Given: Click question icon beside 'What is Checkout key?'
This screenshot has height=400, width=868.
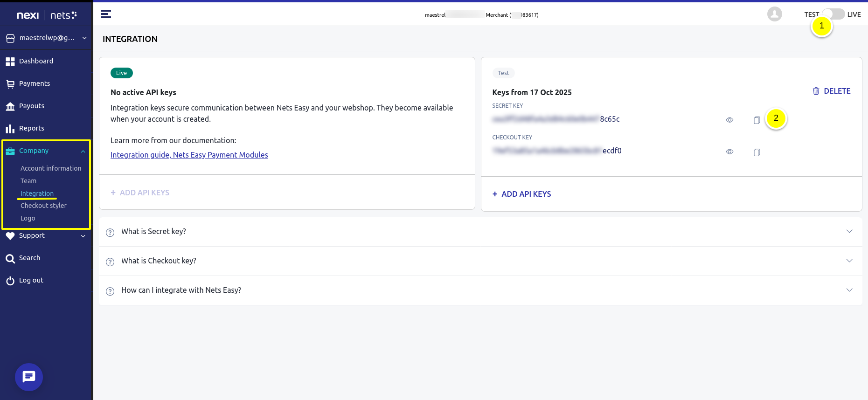Looking at the screenshot, I should 110,262.
